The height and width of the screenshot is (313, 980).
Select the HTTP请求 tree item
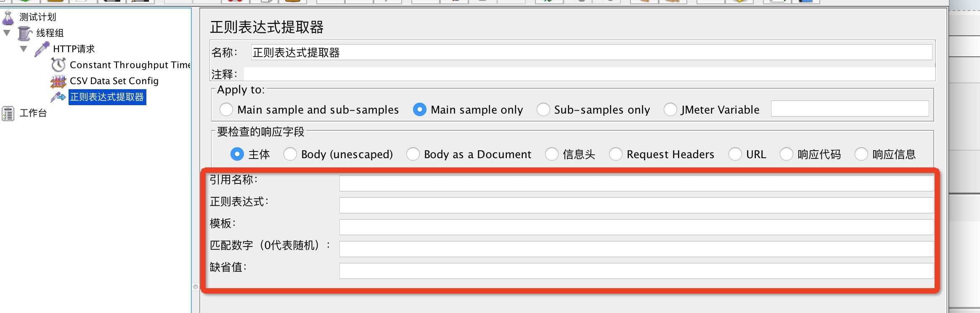click(x=74, y=49)
